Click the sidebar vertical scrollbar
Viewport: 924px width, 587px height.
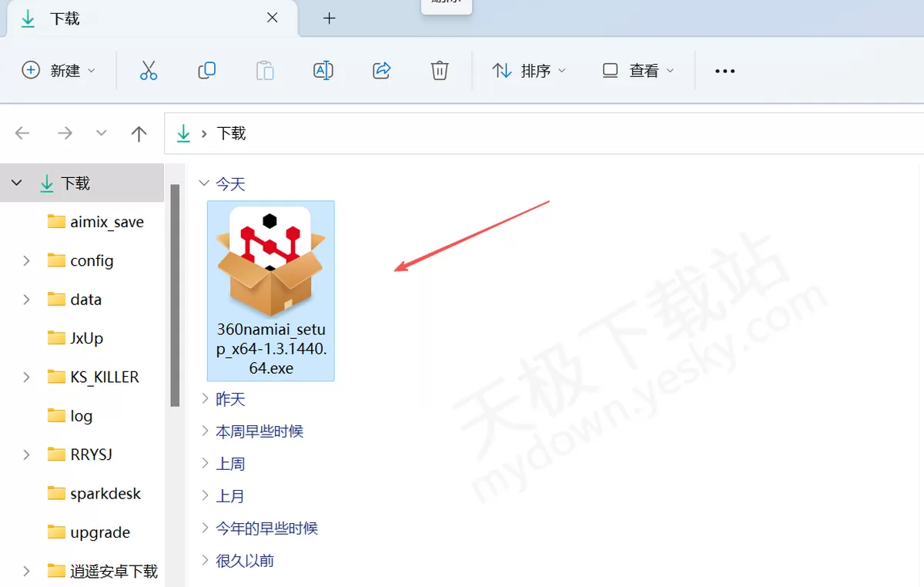pos(175,295)
